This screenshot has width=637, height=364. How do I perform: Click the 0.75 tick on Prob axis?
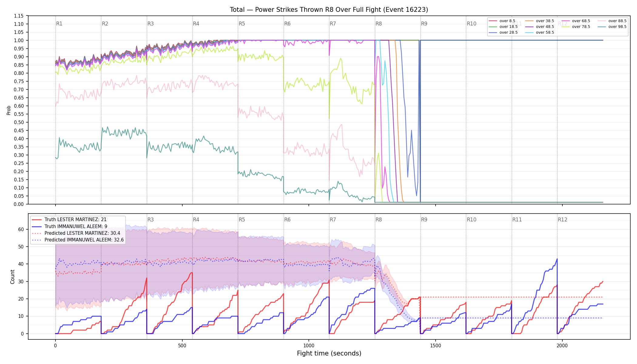pos(19,81)
